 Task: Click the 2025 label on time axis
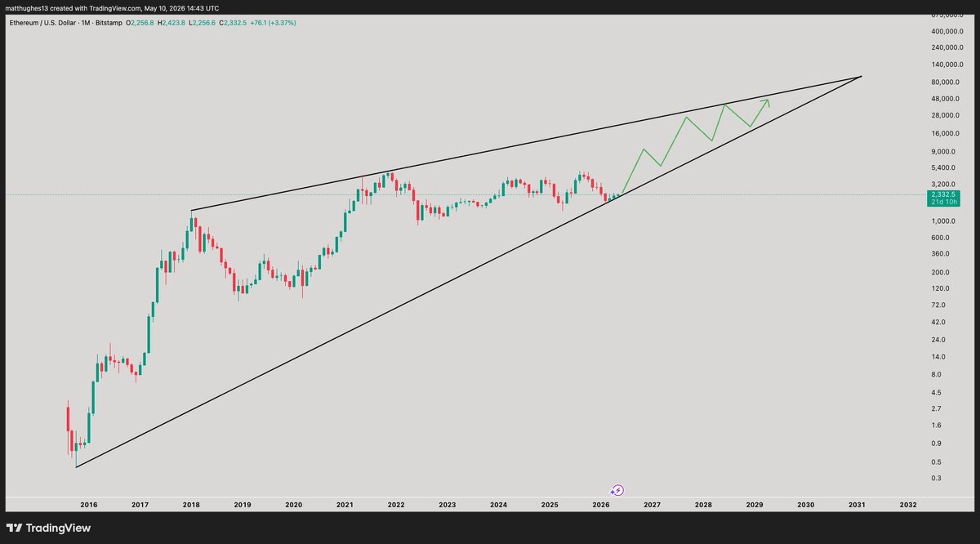click(x=550, y=506)
